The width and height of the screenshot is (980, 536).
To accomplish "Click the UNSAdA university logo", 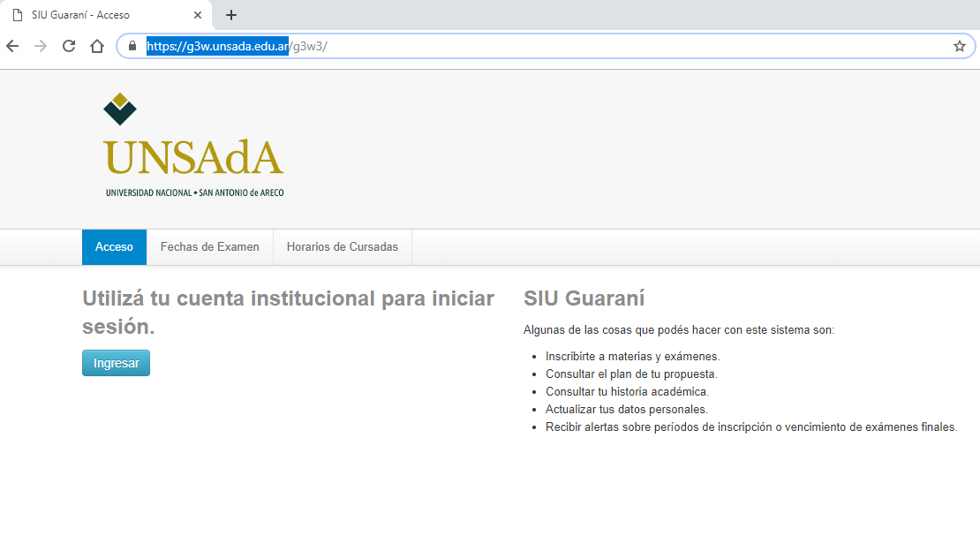I will coord(193,146).
